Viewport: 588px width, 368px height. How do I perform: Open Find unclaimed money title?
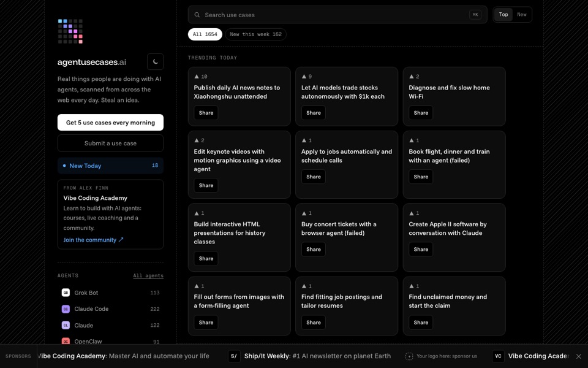pyautogui.click(x=448, y=301)
